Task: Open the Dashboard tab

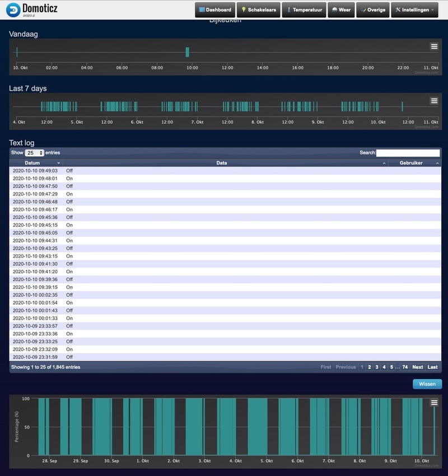Action: point(215,10)
